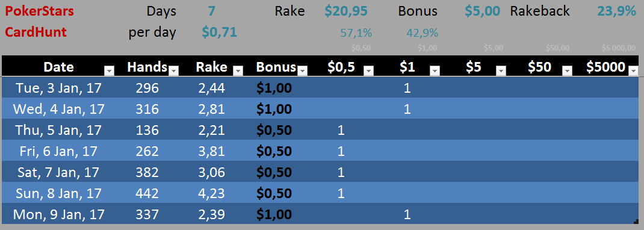Image resolution: width=644 pixels, height=230 pixels.
Task: Select the Rakeback value 23,9%
Action: [x=616, y=11]
